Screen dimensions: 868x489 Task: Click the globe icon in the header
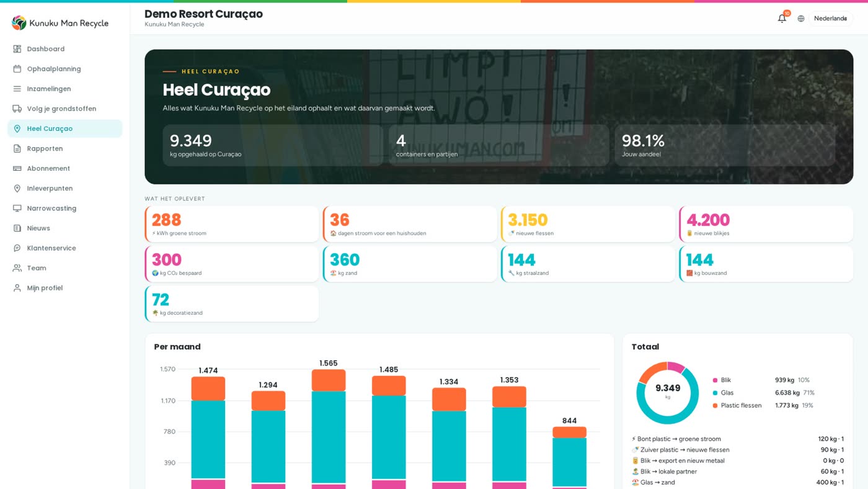pyautogui.click(x=801, y=19)
